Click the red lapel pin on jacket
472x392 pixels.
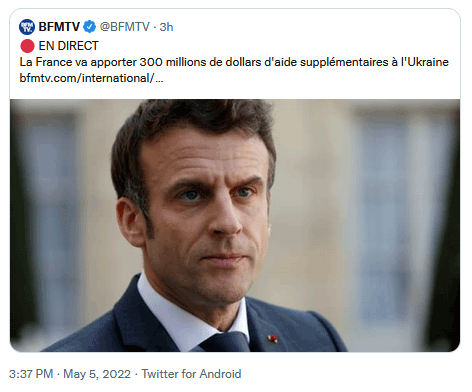coord(273,339)
